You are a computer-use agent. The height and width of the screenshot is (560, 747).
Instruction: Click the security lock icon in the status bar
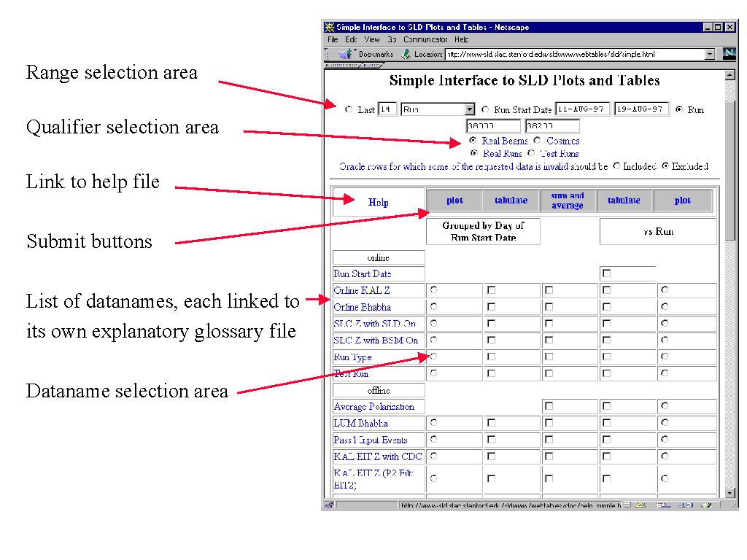coord(329,505)
